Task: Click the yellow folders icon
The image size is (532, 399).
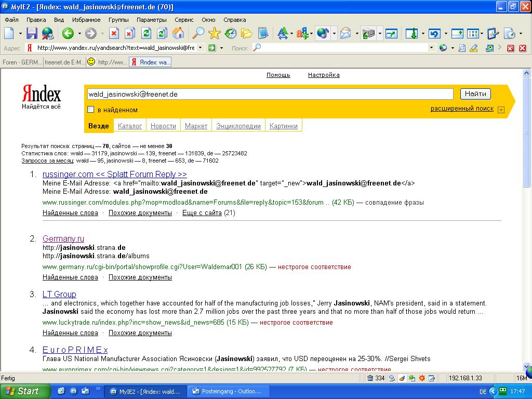Action: (247, 33)
